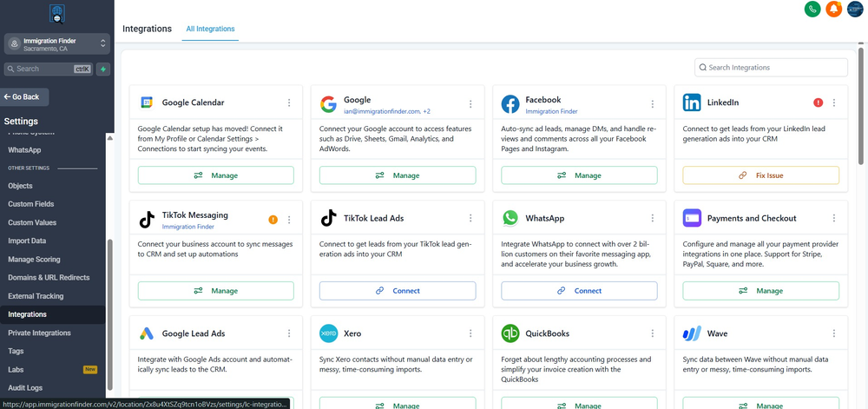This screenshot has height=409, width=868.
Task: Open Objects settings
Action: point(20,186)
